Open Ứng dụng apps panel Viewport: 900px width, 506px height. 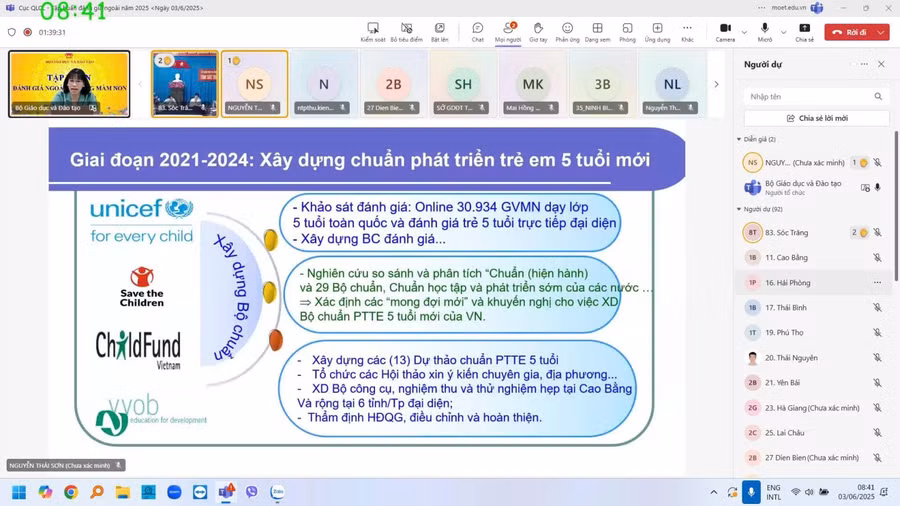[657, 29]
